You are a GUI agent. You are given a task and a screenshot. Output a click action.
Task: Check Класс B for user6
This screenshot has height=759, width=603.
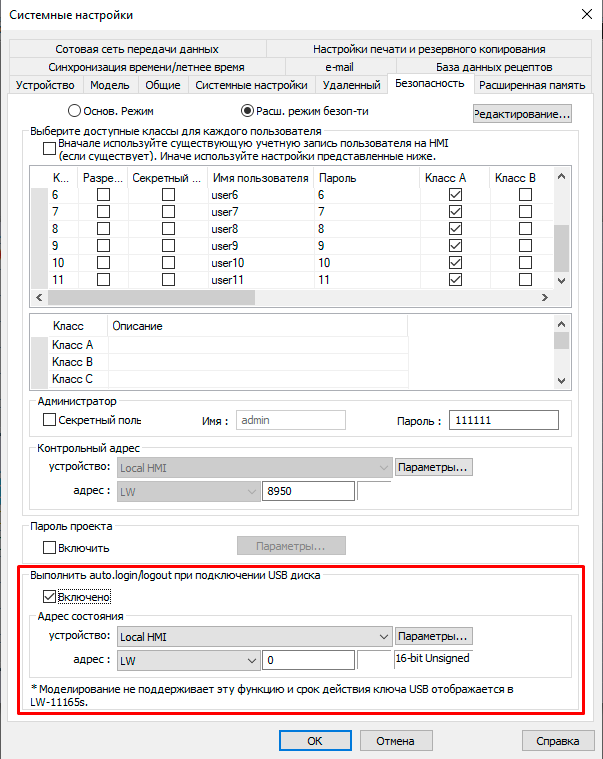pyautogui.click(x=526, y=195)
